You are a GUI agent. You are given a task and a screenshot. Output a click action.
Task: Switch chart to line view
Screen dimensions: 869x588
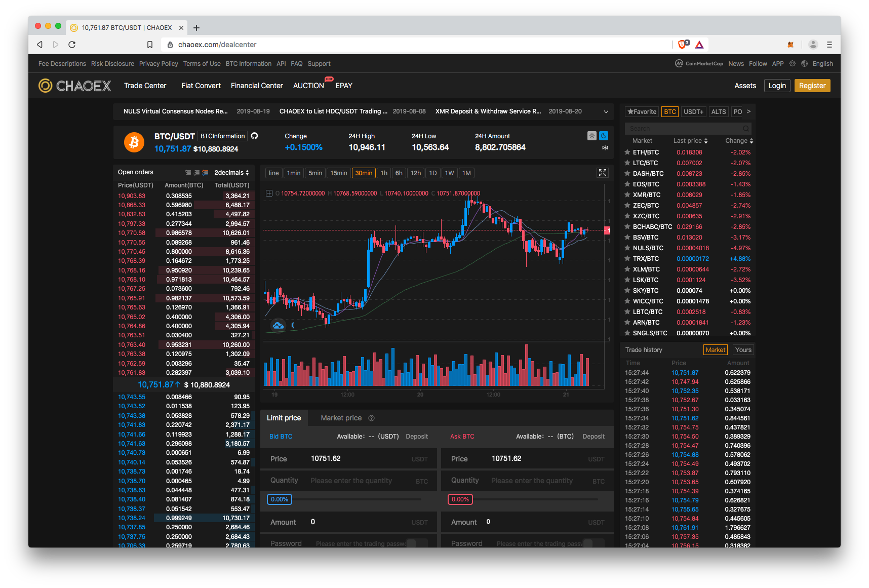click(x=274, y=173)
